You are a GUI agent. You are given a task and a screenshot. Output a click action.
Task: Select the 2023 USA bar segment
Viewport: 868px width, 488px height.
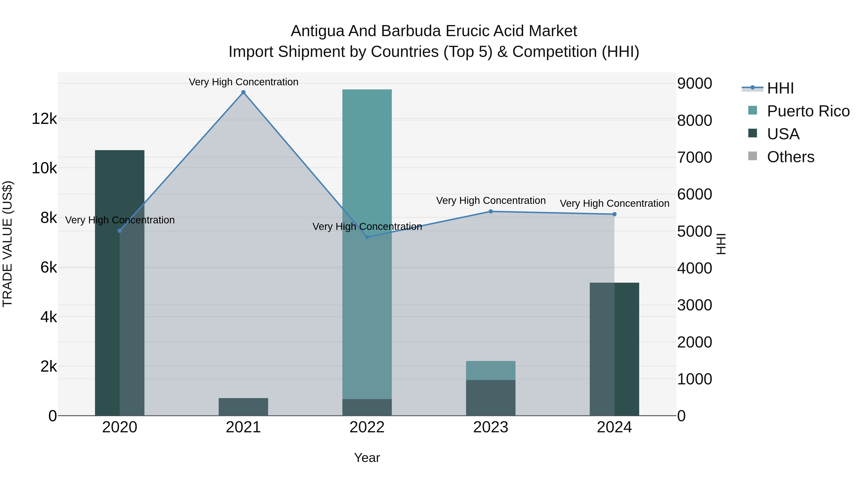(x=491, y=398)
